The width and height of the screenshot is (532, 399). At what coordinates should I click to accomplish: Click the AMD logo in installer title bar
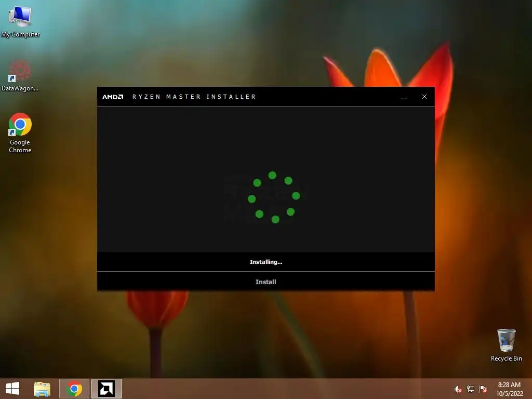113,97
